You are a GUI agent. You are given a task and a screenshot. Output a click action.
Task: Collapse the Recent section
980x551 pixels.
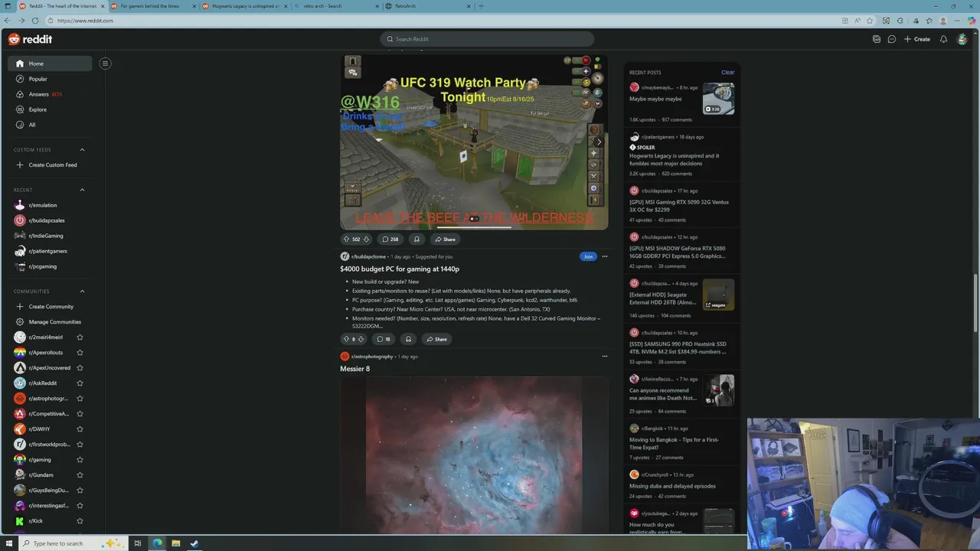pyautogui.click(x=82, y=190)
